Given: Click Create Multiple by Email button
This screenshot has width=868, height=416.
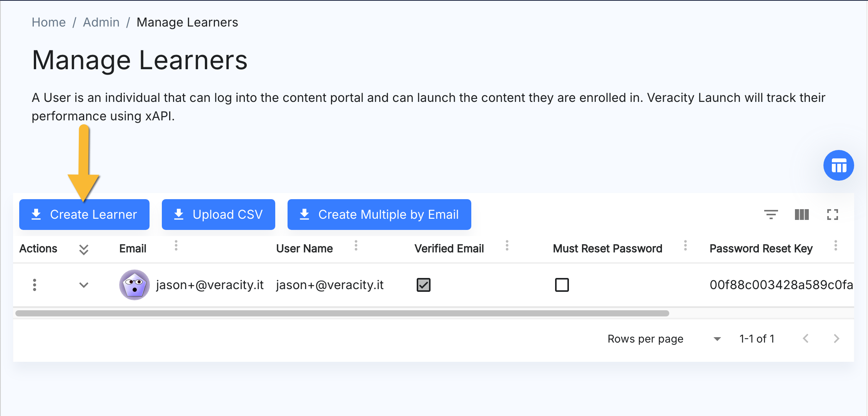Looking at the screenshot, I should pyautogui.click(x=379, y=215).
